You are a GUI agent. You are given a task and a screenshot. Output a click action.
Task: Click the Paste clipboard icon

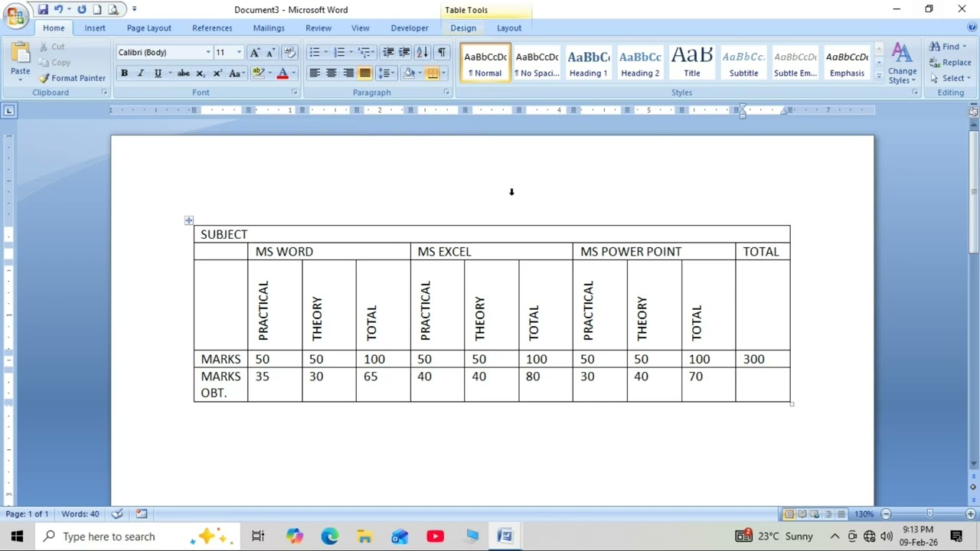pyautogui.click(x=21, y=52)
